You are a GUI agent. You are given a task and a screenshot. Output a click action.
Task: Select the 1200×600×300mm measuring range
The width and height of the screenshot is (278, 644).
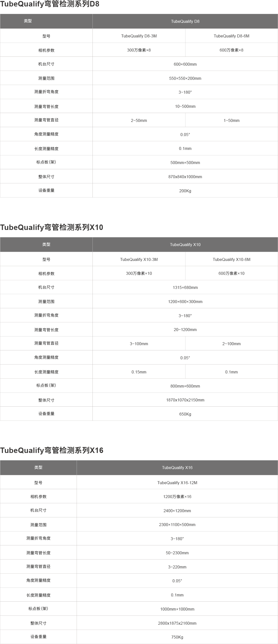(185, 302)
